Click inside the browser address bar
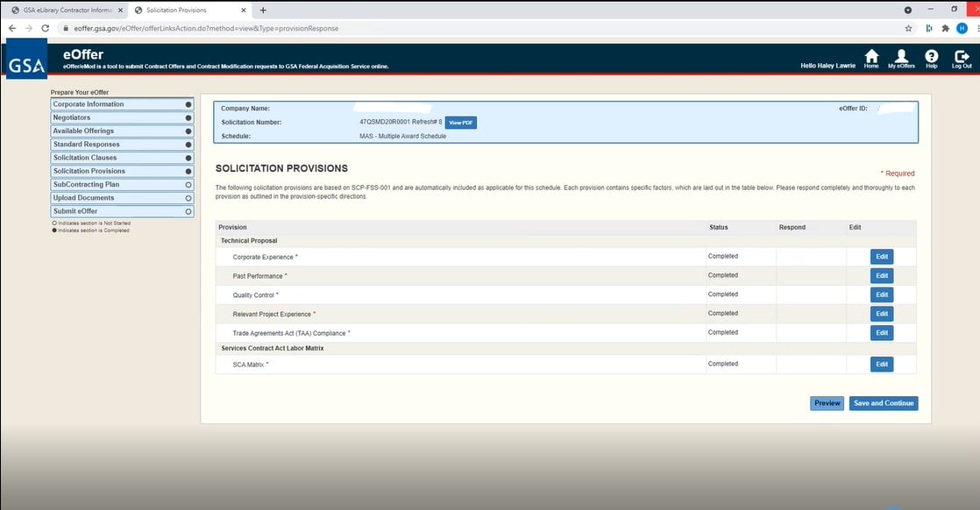The image size is (980, 510). click(263, 27)
